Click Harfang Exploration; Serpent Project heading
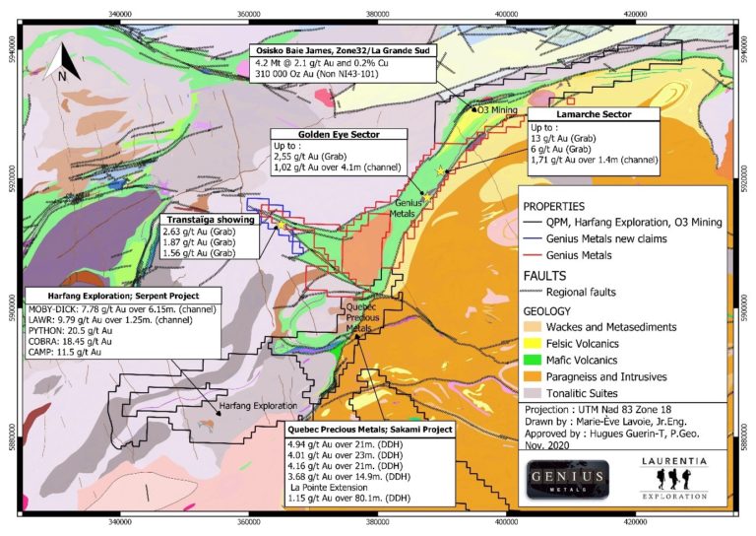This screenshot has height=536, width=756. tap(123, 296)
